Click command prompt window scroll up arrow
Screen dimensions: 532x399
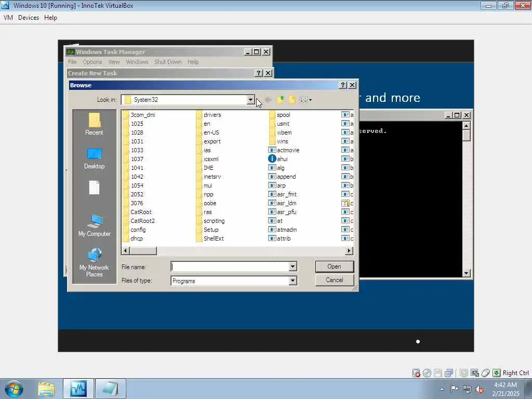[467, 126]
